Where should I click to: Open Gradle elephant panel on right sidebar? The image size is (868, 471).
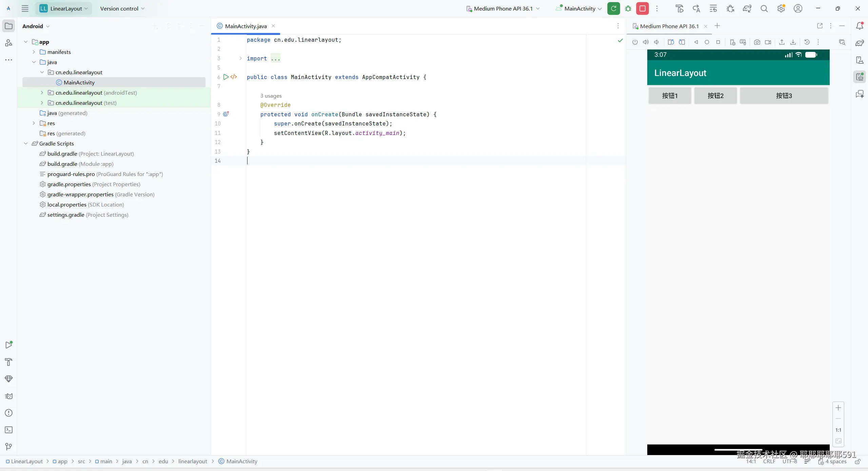click(860, 43)
